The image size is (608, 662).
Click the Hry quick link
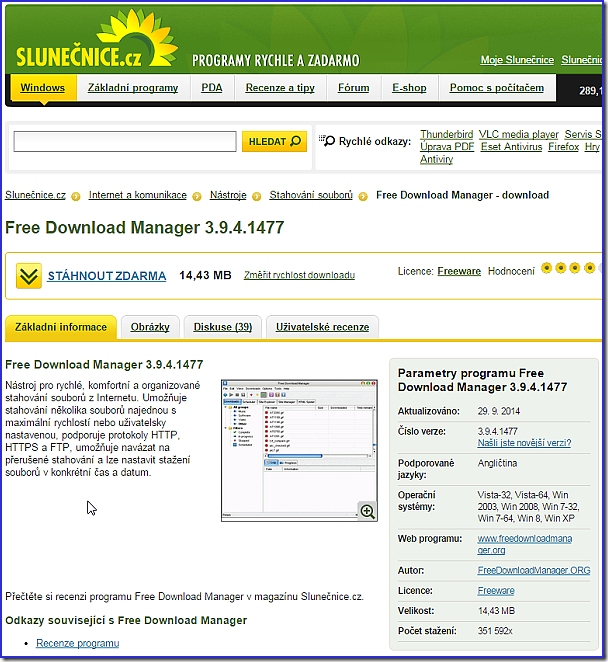(x=592, y=147)
